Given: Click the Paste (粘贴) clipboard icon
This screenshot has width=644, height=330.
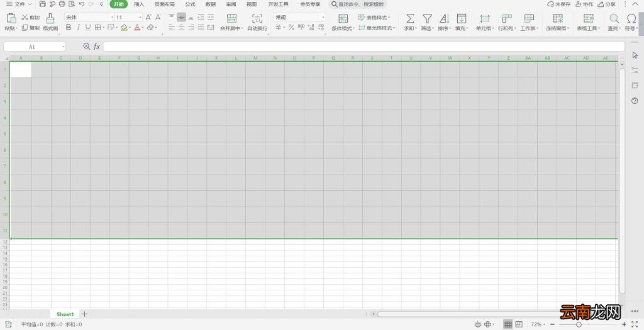Looking at the screenshot, I should pyautogui.click(x=11, y=18).
